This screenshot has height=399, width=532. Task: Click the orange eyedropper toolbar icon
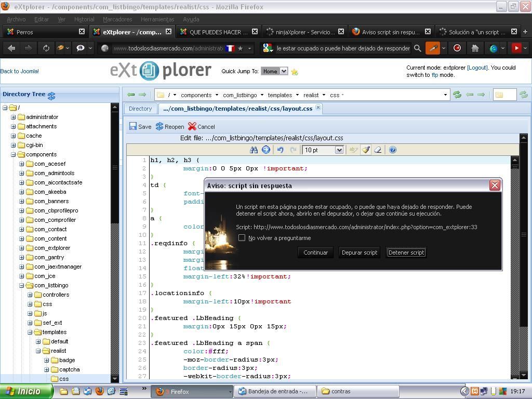pyautogui.click(x=433, y=48)
